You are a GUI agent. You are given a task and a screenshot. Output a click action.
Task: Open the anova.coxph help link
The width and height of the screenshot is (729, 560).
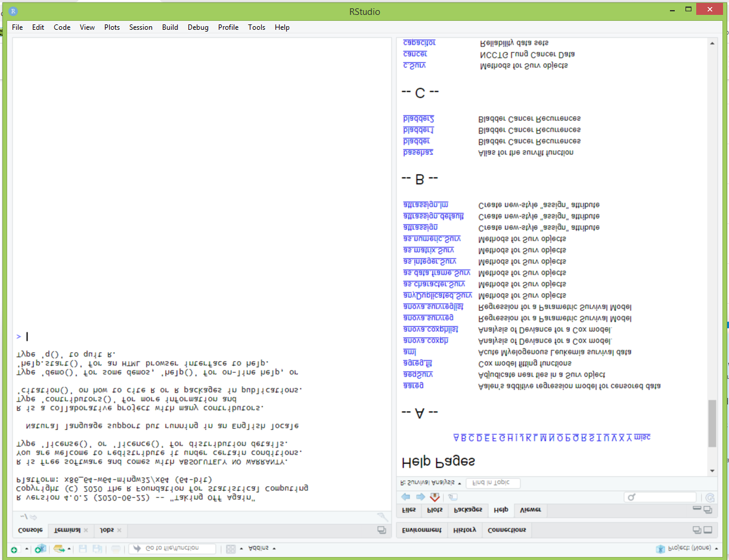pos(426,341)
